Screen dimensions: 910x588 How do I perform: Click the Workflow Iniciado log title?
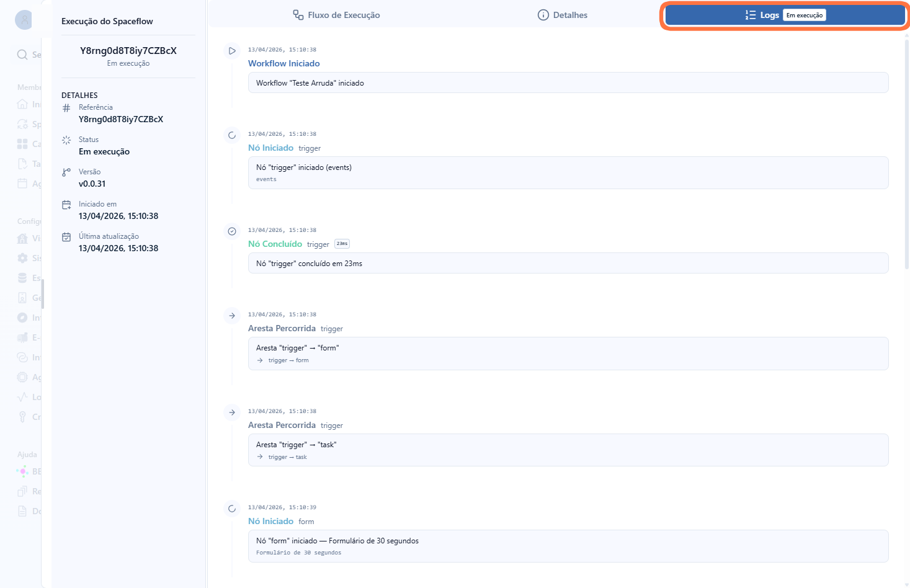click(284, 63)
